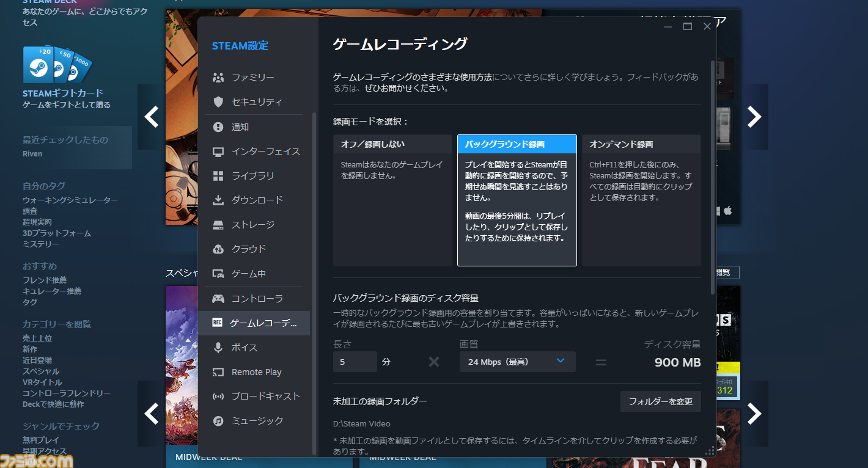Click the Security shield icon

tap(218, 102)
